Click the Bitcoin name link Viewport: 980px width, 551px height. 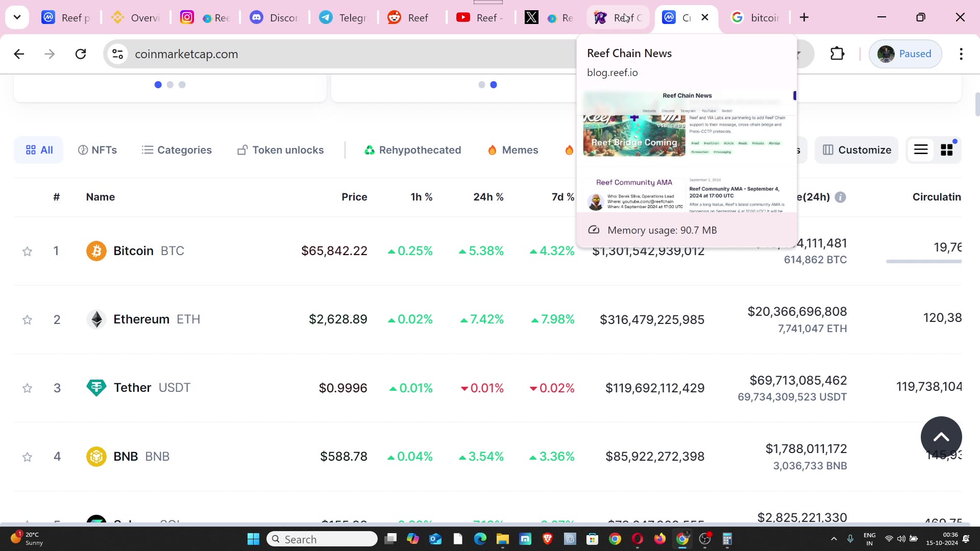click(133, 251)
